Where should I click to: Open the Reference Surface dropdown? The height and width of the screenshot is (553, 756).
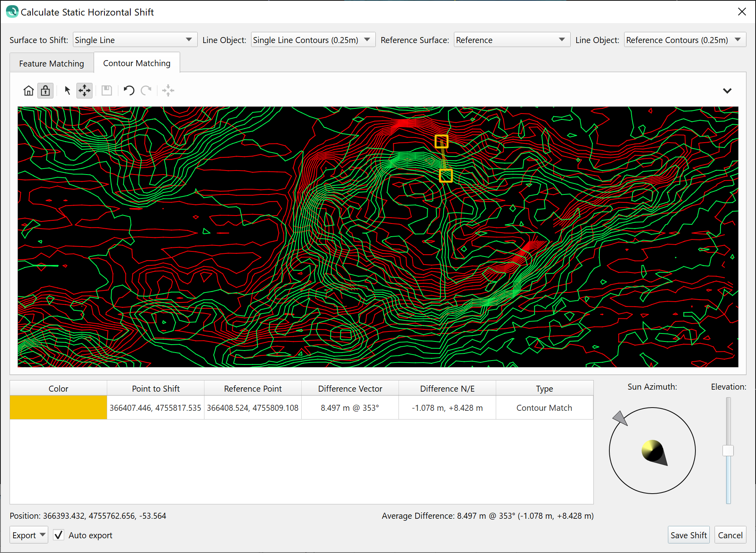point(512,40)
